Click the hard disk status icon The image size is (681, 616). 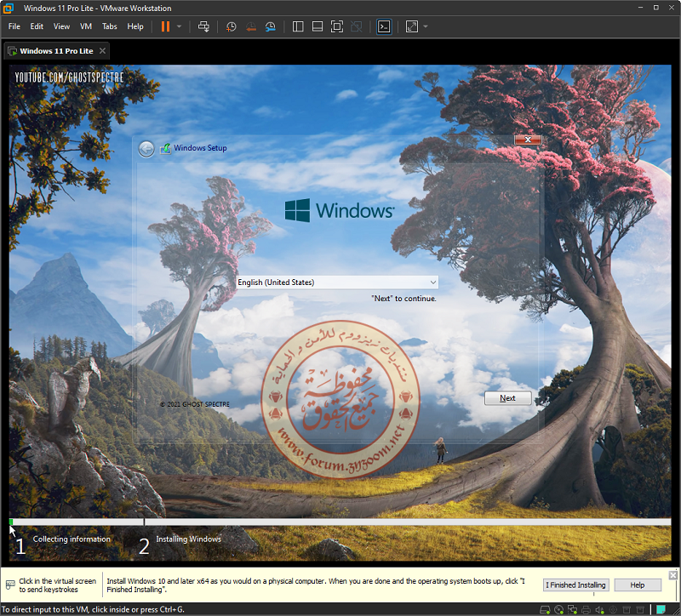click(545, 609)
